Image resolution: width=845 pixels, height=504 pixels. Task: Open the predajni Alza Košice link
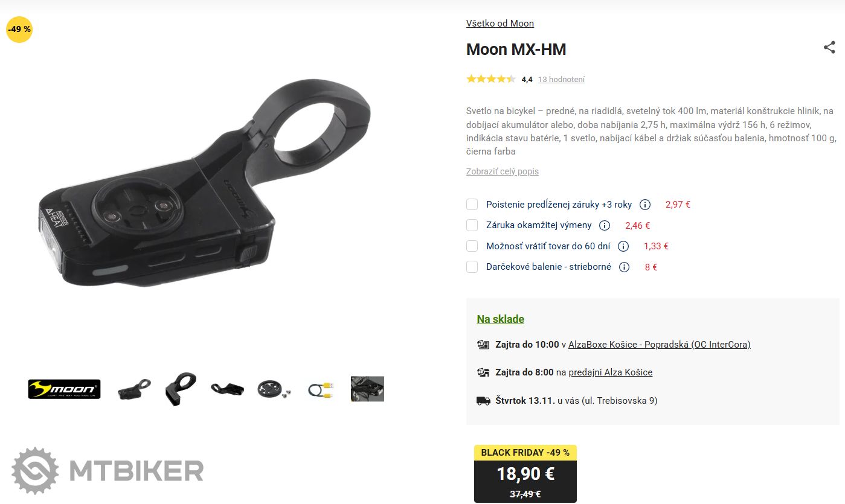pyautogui.click(x=611, y=372)
